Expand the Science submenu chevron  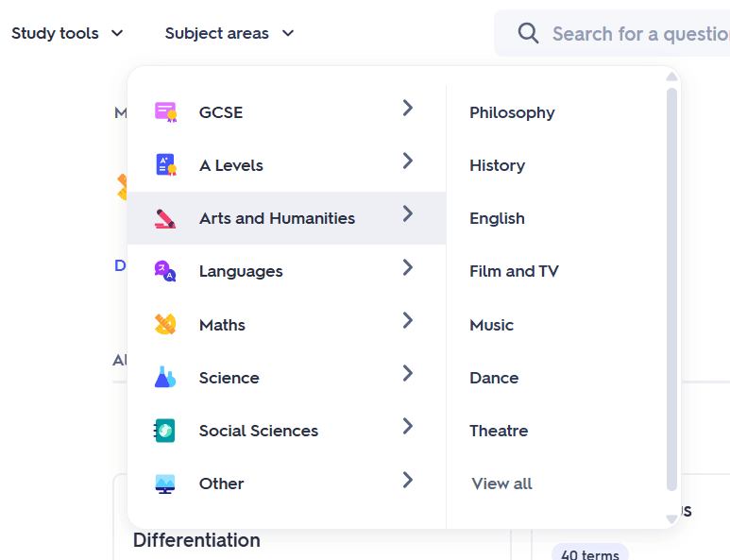[408, 373]
